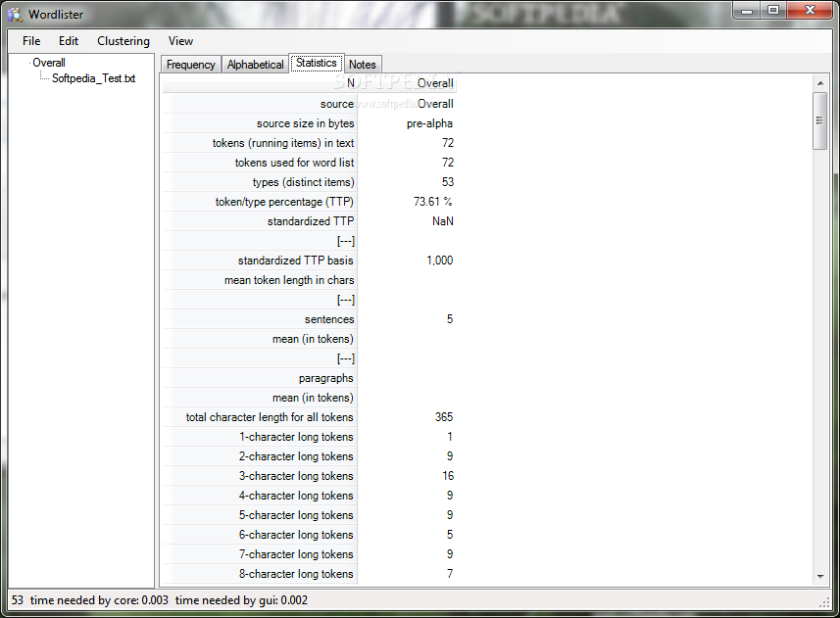Click the value 16 for 3-character tokens
Viewport: 840px width, 618px height.
pyautogui.click(x=448, y=476)
